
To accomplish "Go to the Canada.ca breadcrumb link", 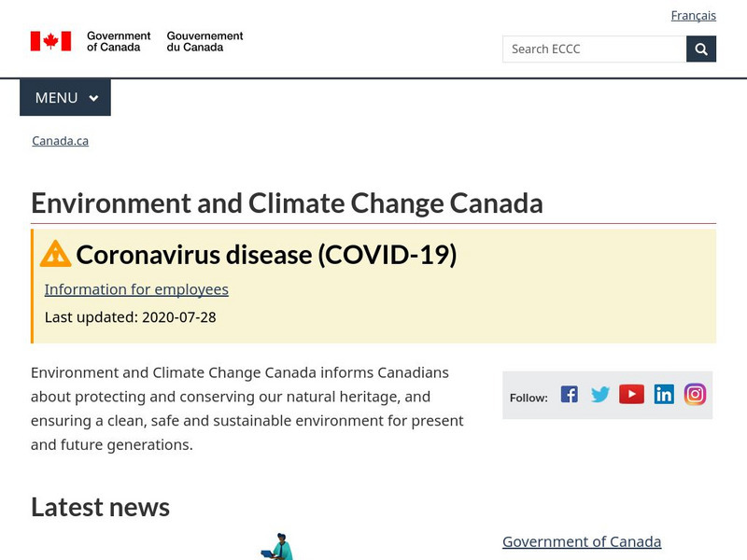I will coord(60,141).
